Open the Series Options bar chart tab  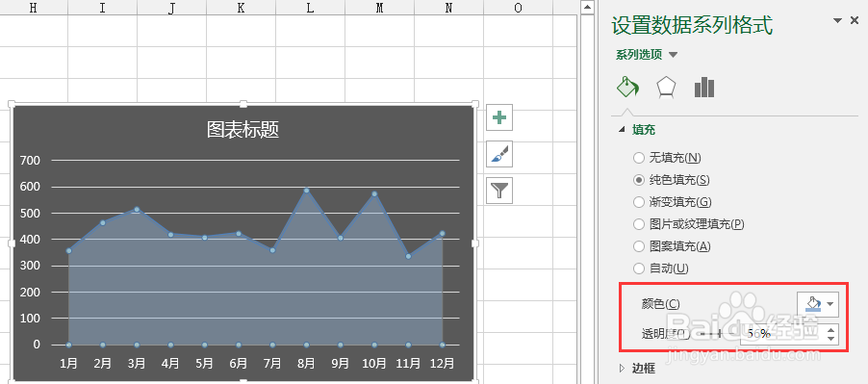[x=704, y=88]
